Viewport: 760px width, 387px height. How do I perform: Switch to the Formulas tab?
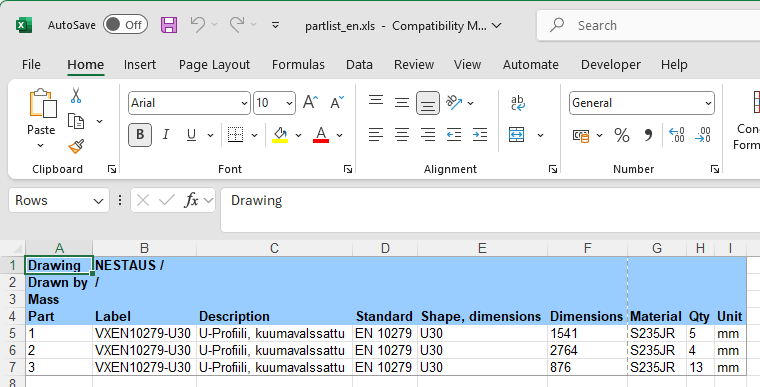click(x=298, y=64)
